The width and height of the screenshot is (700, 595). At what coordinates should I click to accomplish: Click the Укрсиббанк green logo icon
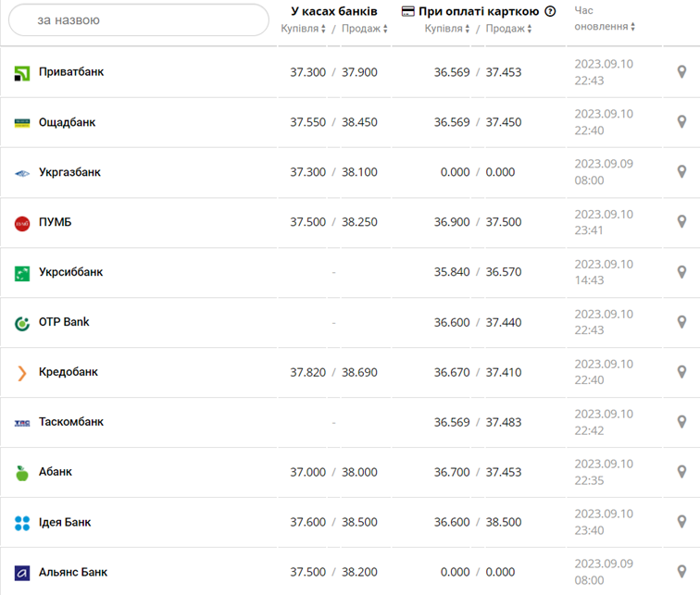pos(22,273)
